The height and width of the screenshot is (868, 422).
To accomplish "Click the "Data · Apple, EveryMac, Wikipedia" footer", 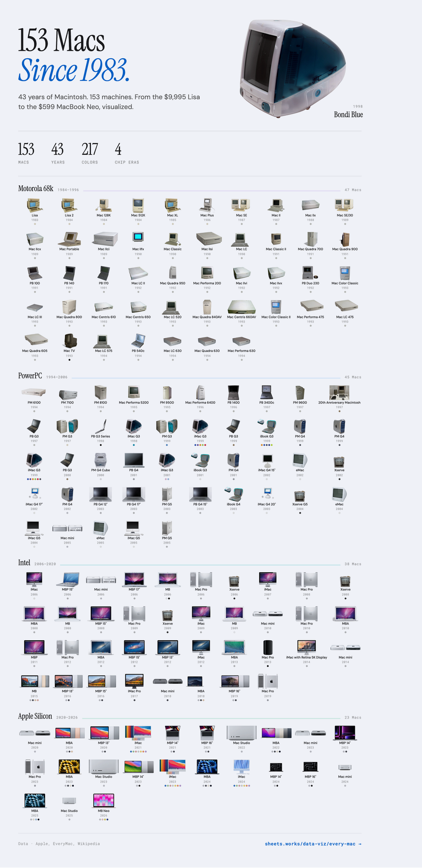I will (59, 844).
